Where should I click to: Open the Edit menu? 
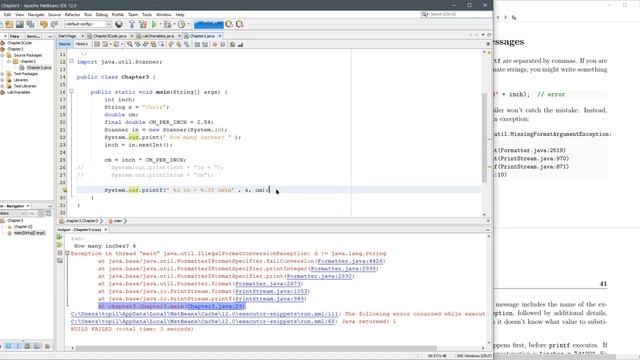pos(7,14)
